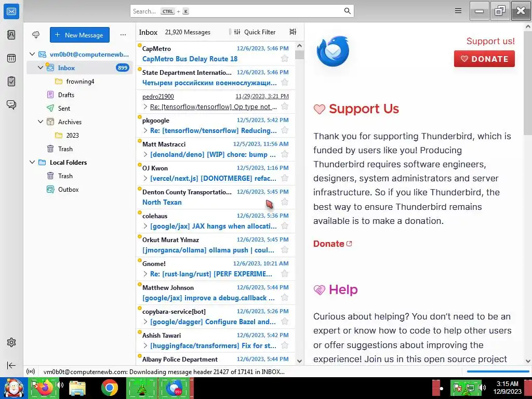532x399 pixels.
Task: Collapse the Archives folder
Action: pyautogui.click(x=41, y=122)
